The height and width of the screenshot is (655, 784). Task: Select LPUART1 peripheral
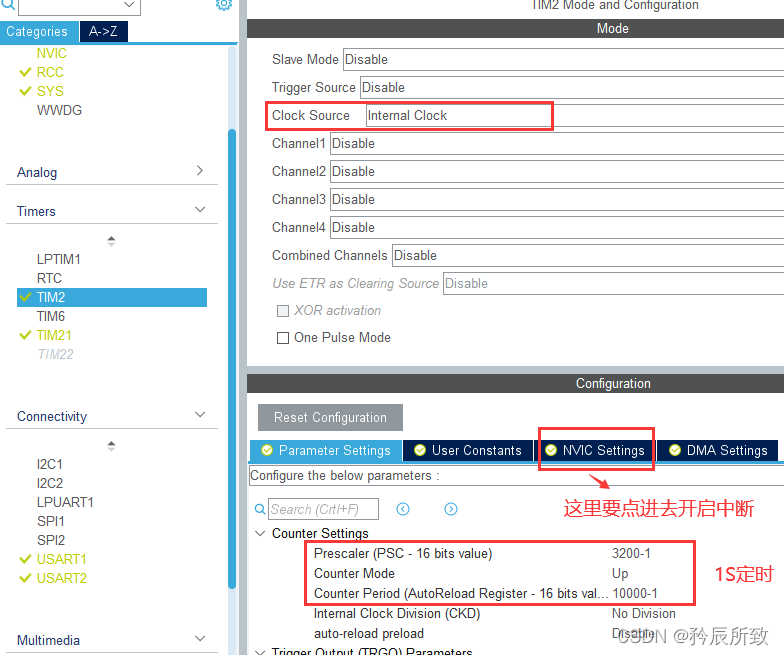[65, 502]
